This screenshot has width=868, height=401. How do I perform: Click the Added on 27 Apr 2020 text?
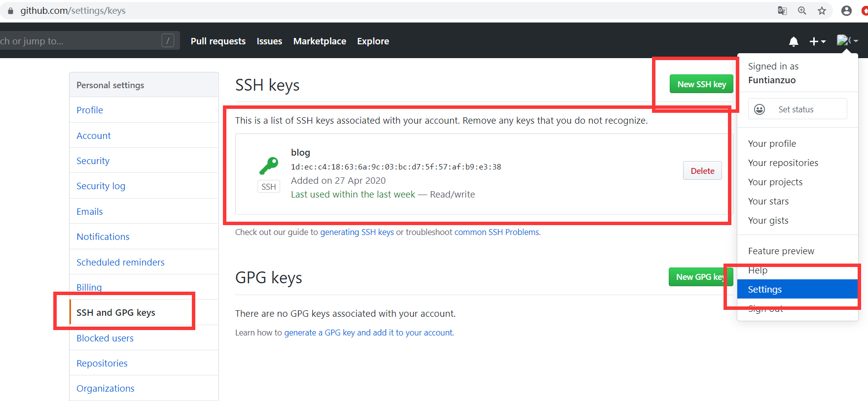coord(338,180)
